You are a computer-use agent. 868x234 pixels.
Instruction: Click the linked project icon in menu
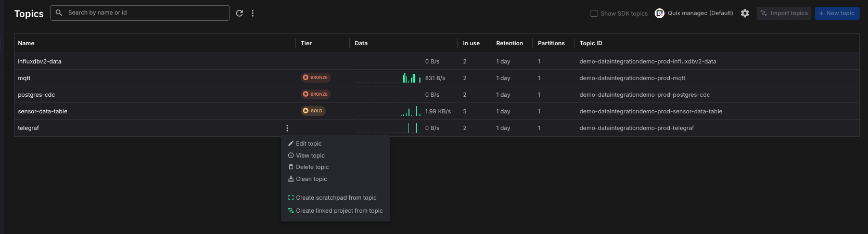coord(291,211)
